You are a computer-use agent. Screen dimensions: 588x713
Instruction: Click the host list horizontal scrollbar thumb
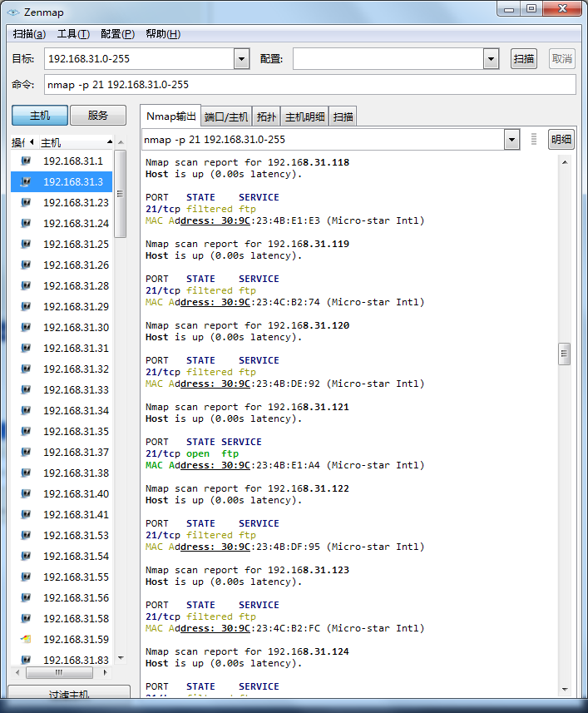59,672
